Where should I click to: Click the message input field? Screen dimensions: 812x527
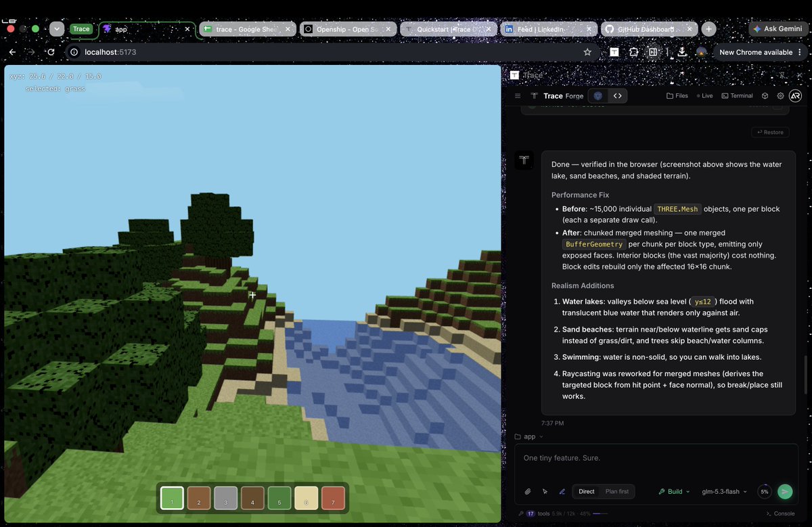point(656,458)
